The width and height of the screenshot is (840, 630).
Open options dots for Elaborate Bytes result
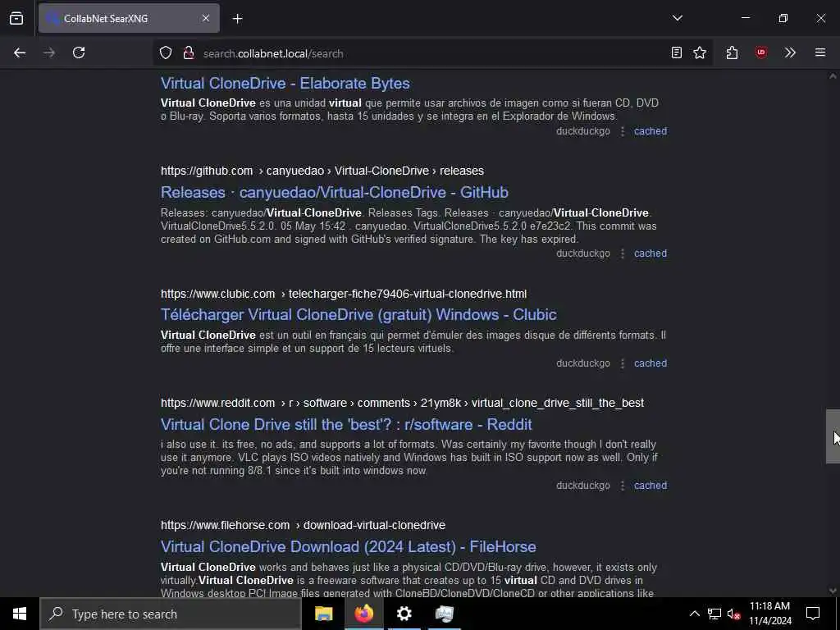pos(623,131)
